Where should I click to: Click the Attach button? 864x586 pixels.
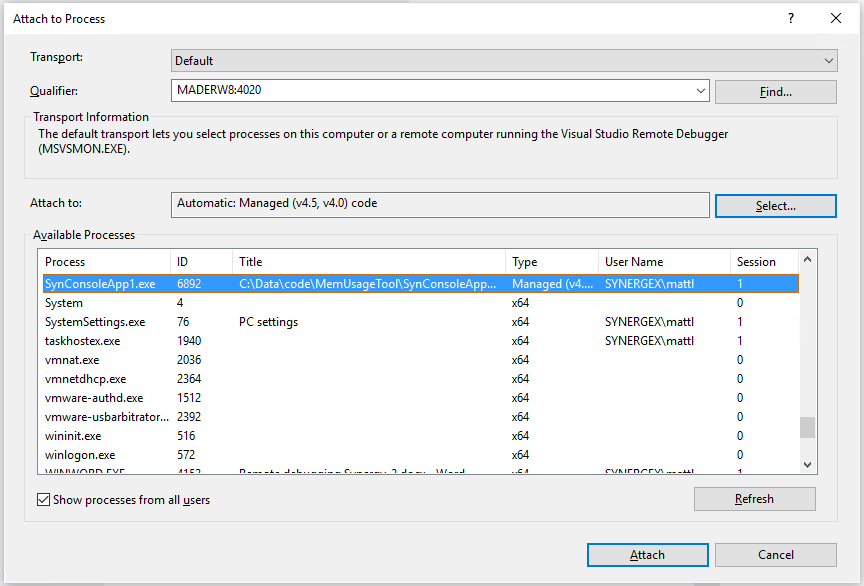647,555
